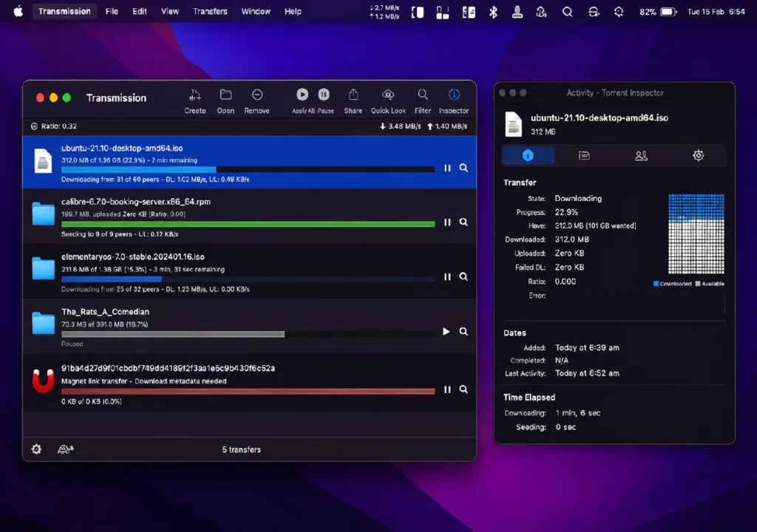Pause all transfers with toolbar pause icon

(324, 95)
